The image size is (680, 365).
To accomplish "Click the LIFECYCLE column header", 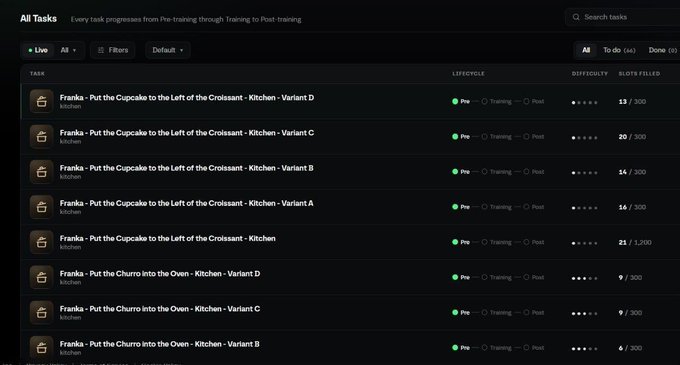I will pyautogui.click(x=468, y=74).
